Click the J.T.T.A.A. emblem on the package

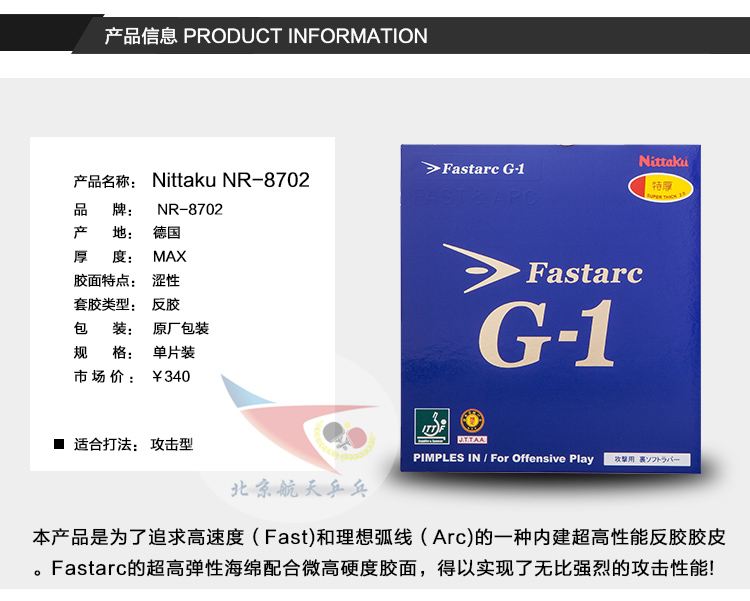tap(472, 425)
